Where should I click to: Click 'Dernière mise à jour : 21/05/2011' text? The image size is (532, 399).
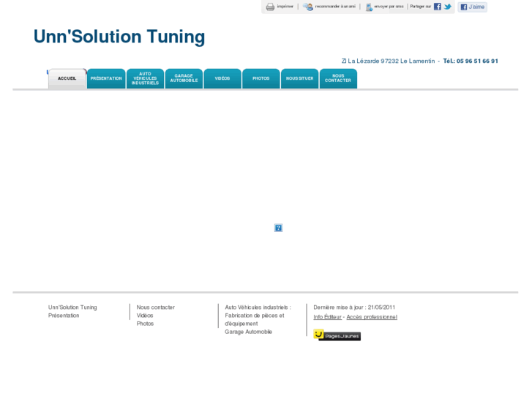(x=354, y=307)
